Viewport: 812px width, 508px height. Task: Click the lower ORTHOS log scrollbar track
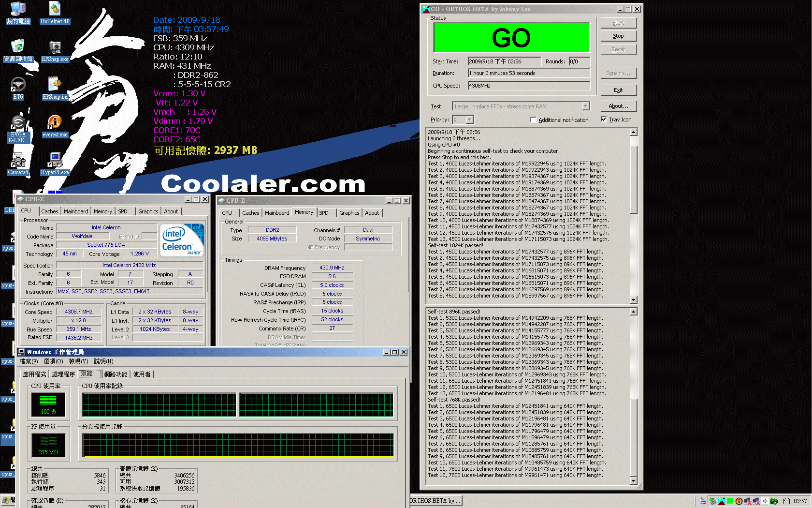pyautogui.click(x=633, y=358)
